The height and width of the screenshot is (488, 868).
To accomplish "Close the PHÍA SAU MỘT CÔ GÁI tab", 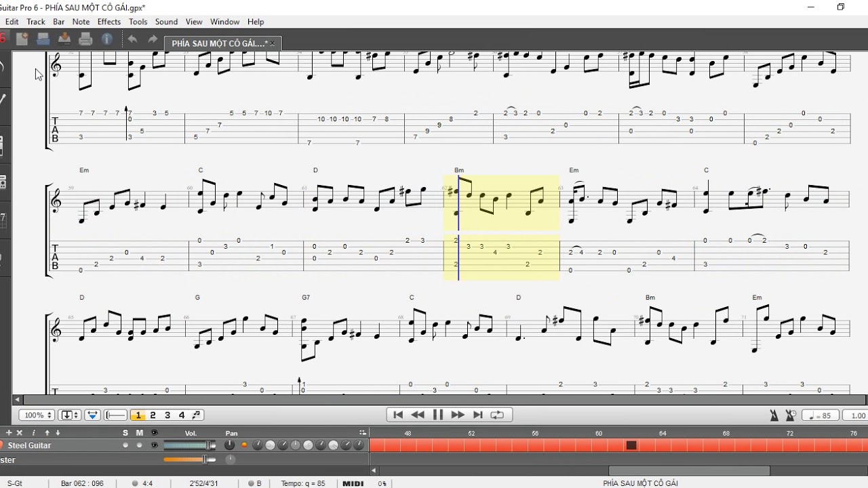I will [273, 43].
